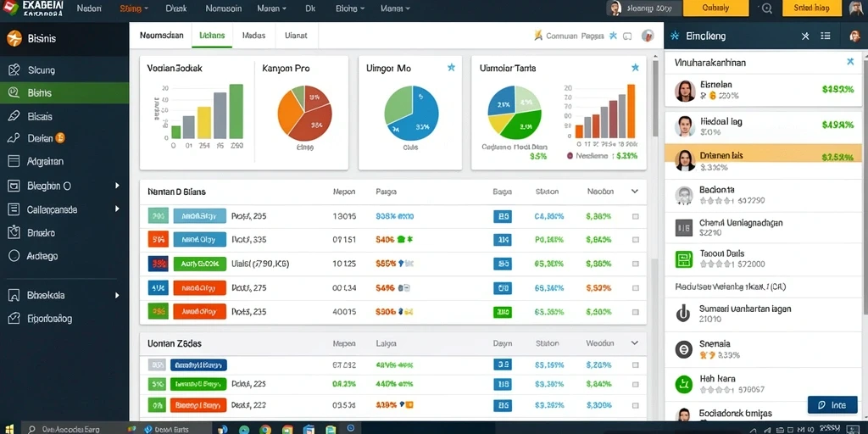Select the highlighted Dntanen Ials contact row
This screenshot has height=434, width=868.
pyautogui.click(x=763, y=161)
